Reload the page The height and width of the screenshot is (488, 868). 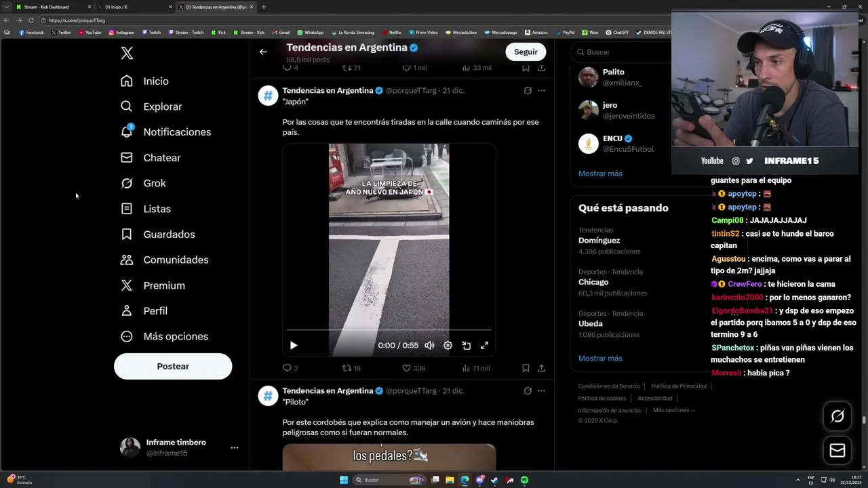coord(31,20)
